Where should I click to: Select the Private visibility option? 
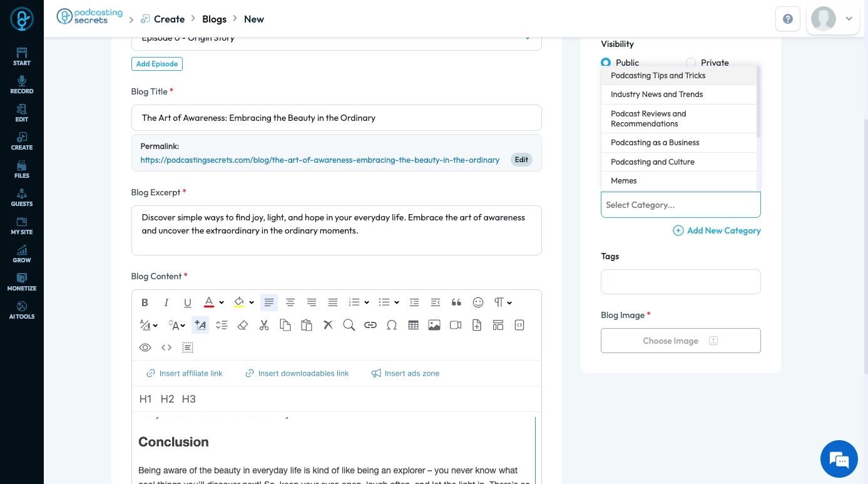(x=691, y=63)
